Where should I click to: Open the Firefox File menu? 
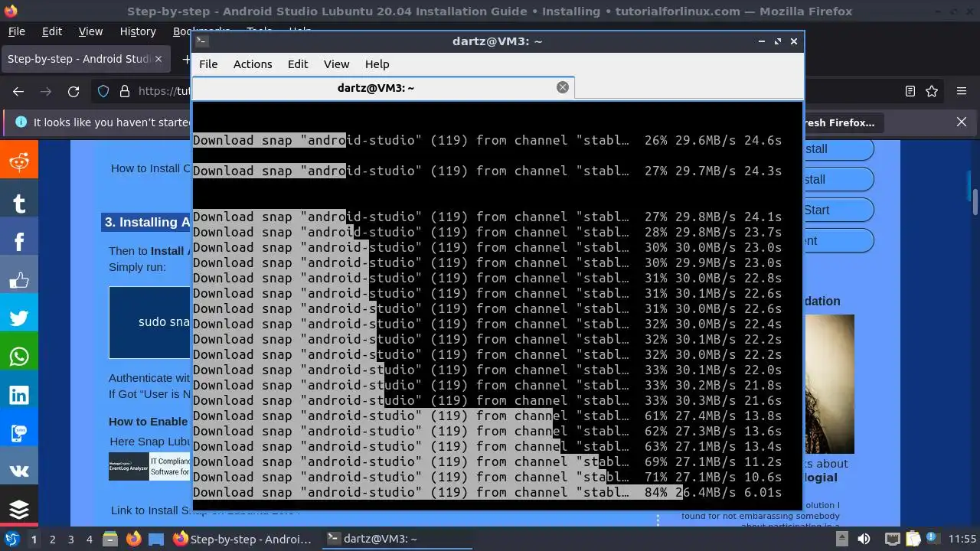click(16, 31)
